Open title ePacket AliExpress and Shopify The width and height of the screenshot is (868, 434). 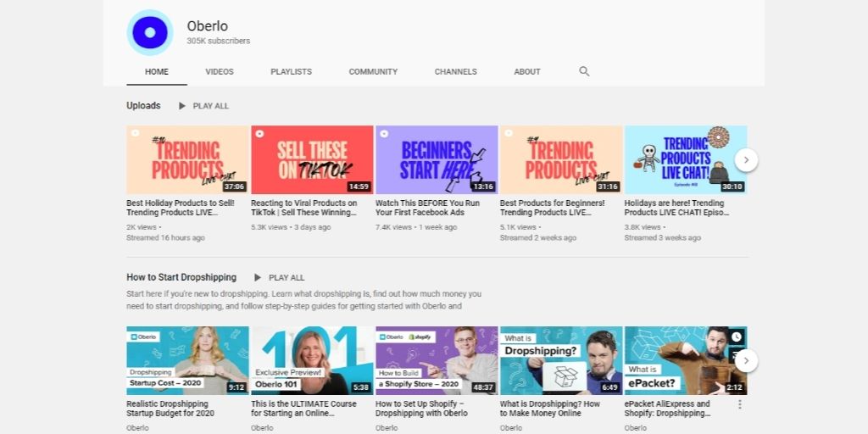668,409
